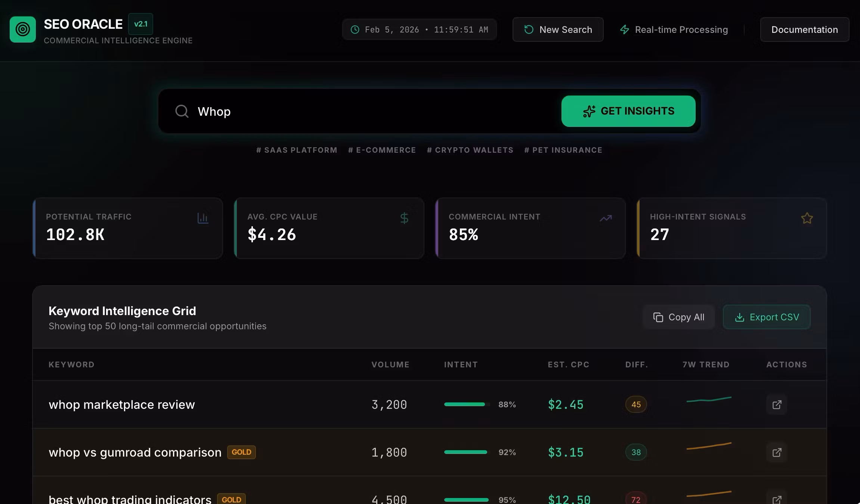The height and width of the screenshot is (504, 860).
Task: Sort by the DIFF. column header
Action: point(637,364)
